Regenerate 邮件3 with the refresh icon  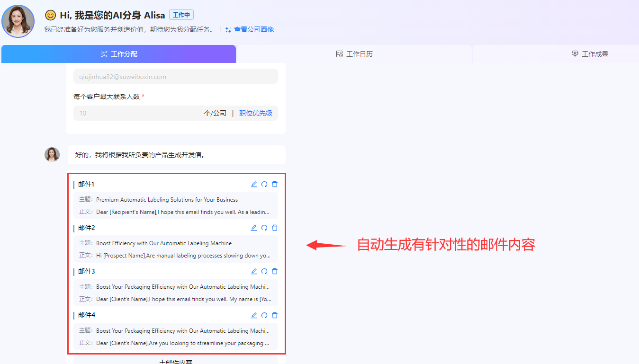(x=264, y=271)
